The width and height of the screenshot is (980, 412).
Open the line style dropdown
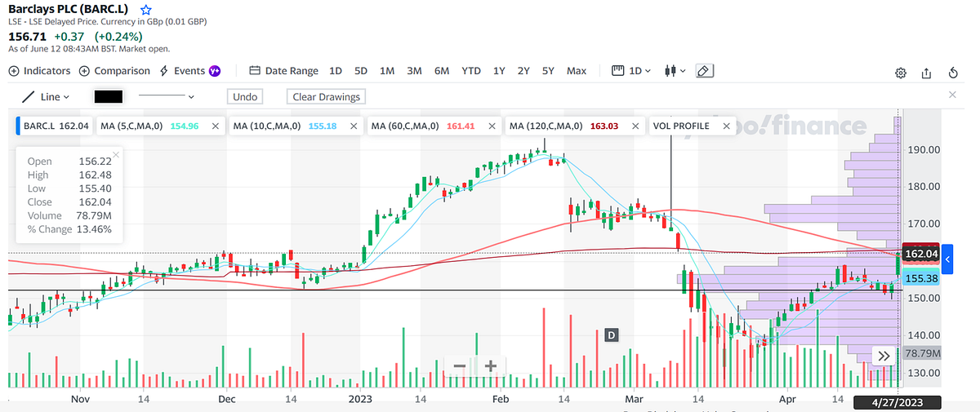coord(166,96)
